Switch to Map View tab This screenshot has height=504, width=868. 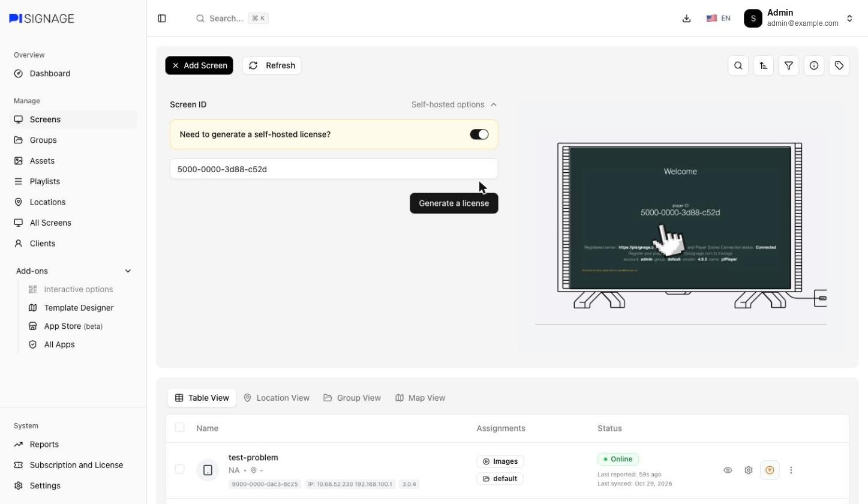pyautogui.click(x=421, y=398)
